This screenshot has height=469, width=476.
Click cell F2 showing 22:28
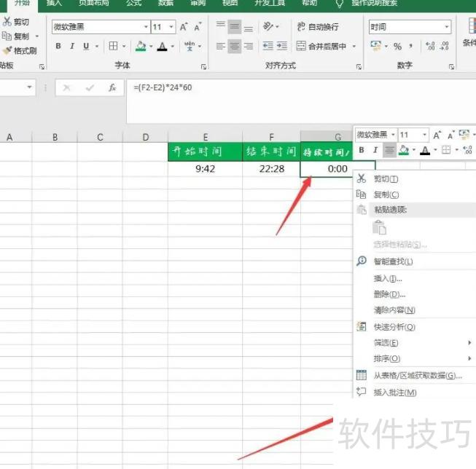pos(271,169)
